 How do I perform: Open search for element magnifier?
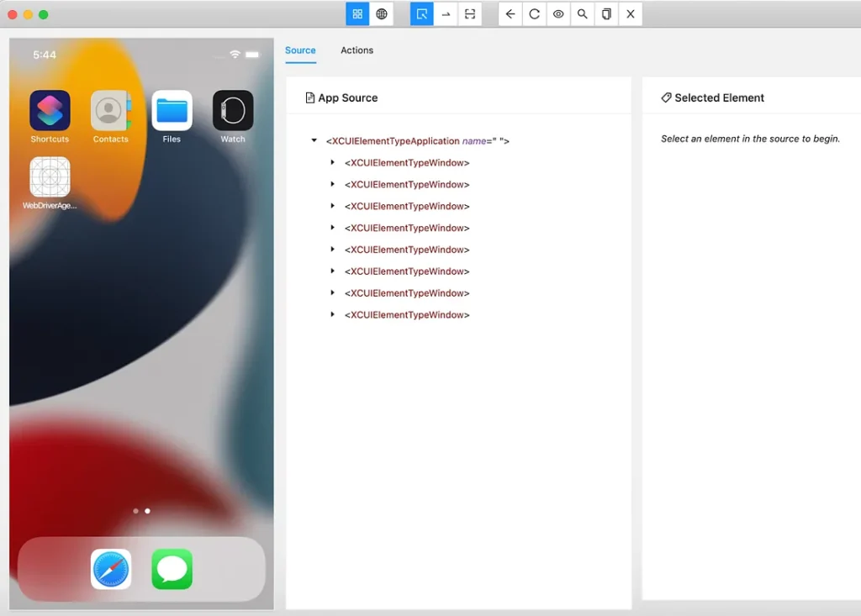[x=582, y=14]
